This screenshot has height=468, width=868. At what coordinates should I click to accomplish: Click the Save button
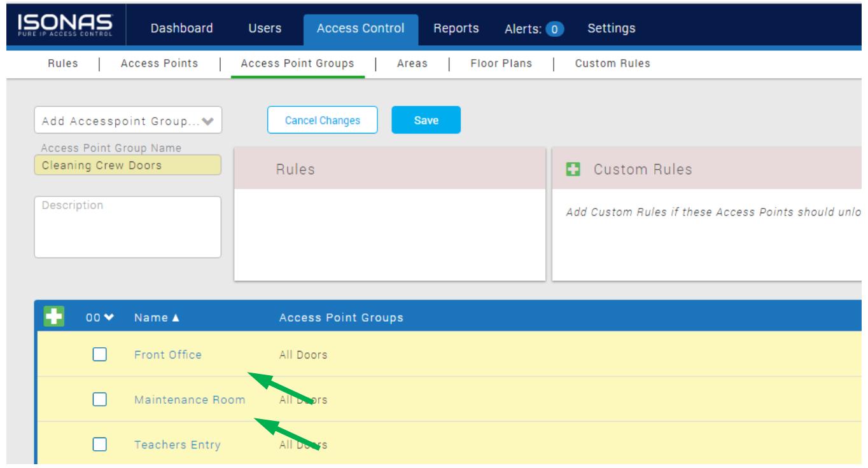click(x=426, y=120)
